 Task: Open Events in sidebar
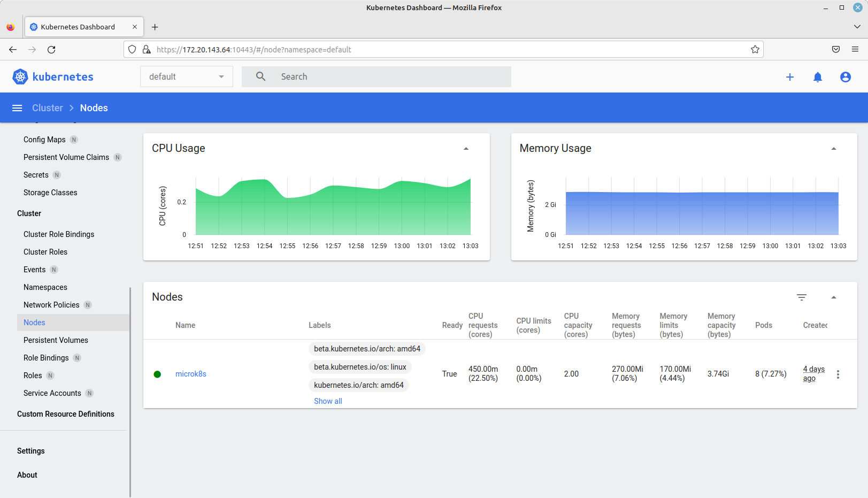tap(34, 270)
